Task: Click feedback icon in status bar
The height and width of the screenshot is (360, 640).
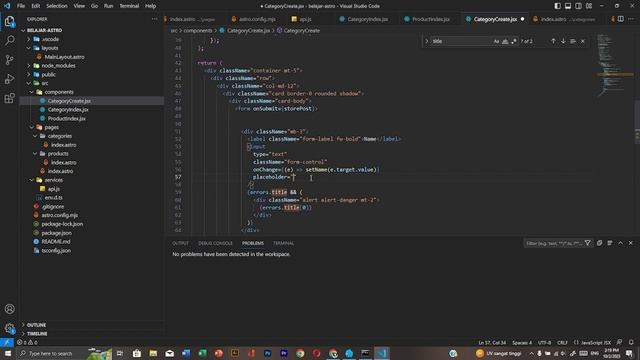Action: click(619, 342)
